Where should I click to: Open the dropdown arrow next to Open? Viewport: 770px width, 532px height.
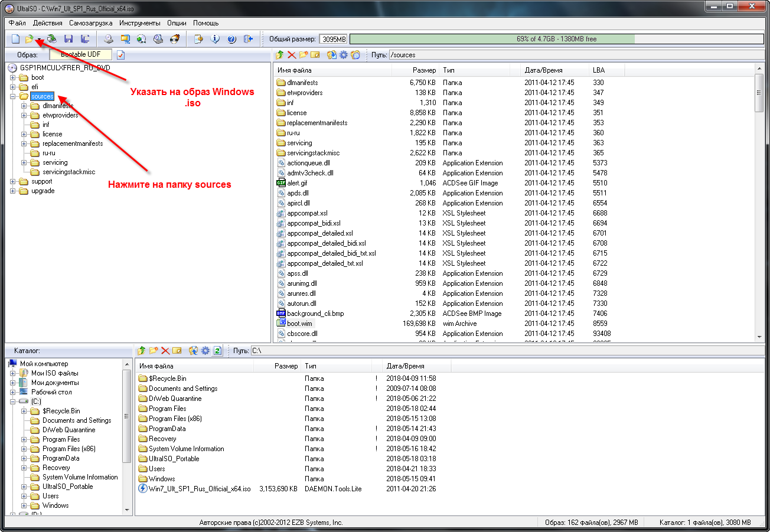(x=38, y=40)
